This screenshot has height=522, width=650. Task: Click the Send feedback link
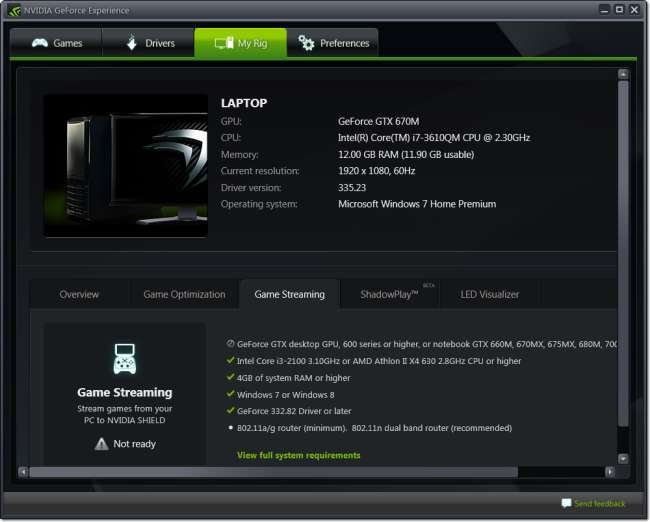(599, 504)
